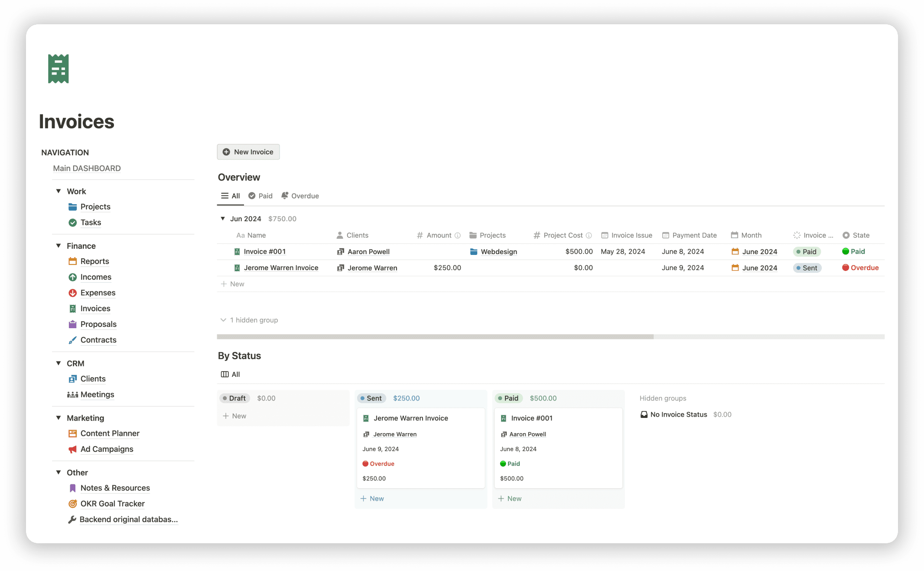This screenshot has width=924, height=571.
Task: Click the Expenses red arrow icon
Action: [x=72, y=293]
